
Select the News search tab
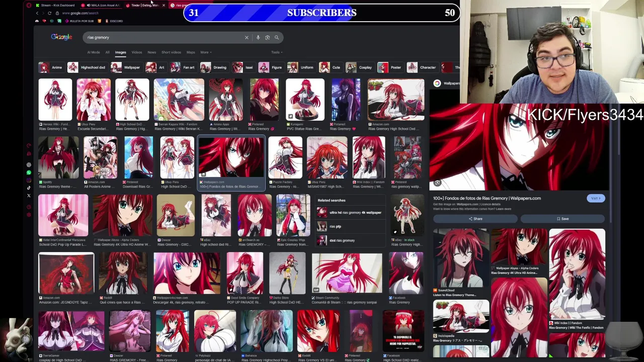(151, 52)
